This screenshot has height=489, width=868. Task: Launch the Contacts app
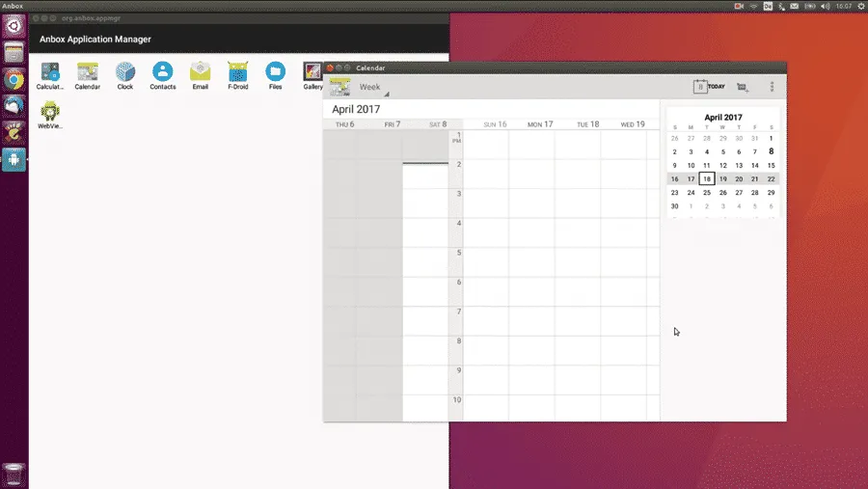163,76
